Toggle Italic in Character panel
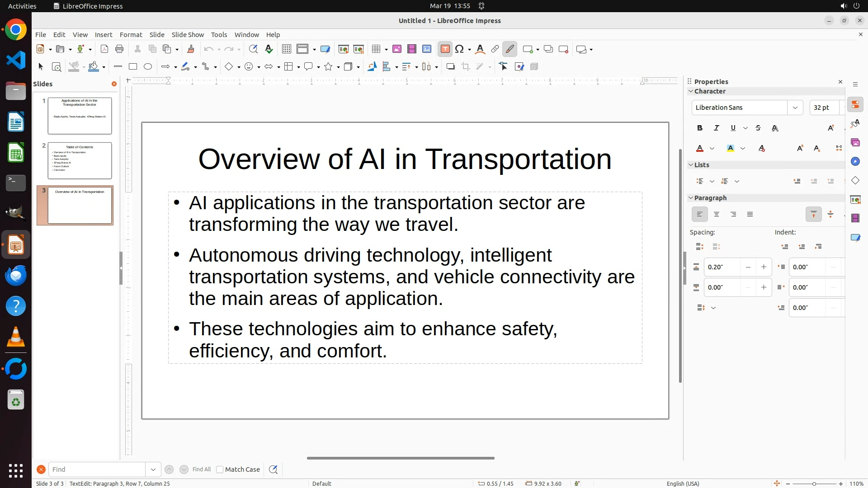Viewport: 868px width, 488px height. point(716,128)
